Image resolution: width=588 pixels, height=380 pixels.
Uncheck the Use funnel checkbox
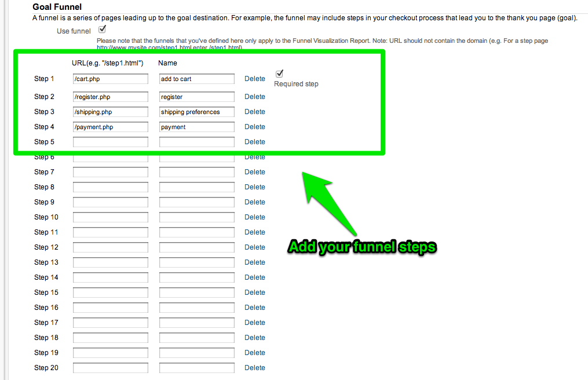(x=103, y=29)
